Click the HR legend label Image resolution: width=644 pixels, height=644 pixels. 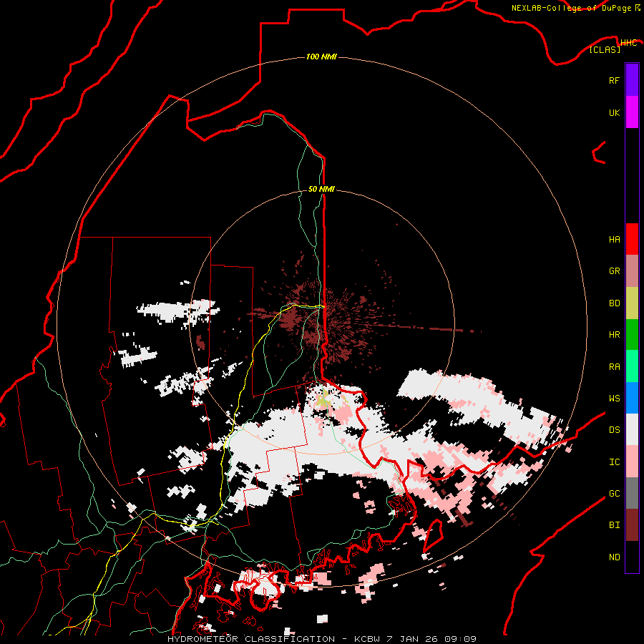614,335
